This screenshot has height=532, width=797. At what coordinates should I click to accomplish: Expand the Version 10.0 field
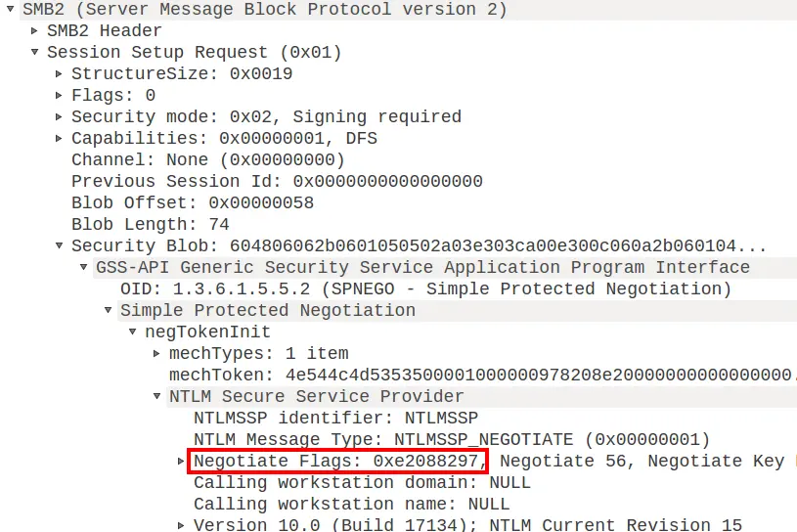(181, 526)
